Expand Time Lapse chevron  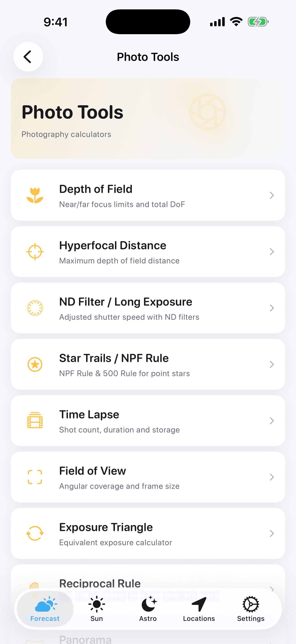272,421
